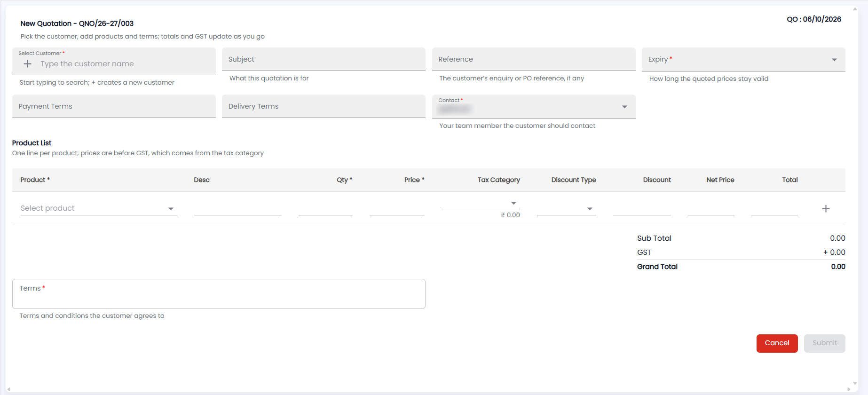868x395 pixels.
Task: Click the "Tax Category" column header
Action: (x=499, y=180)
